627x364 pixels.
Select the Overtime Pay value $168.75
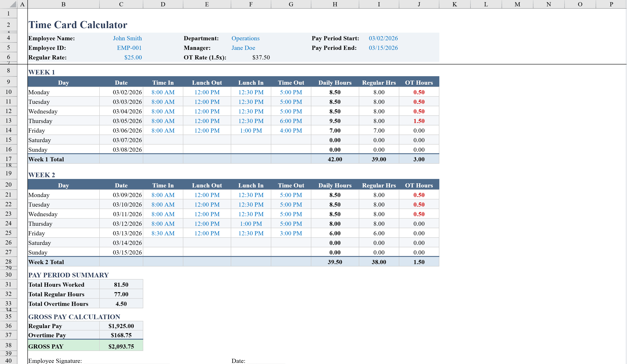point(121,335)
